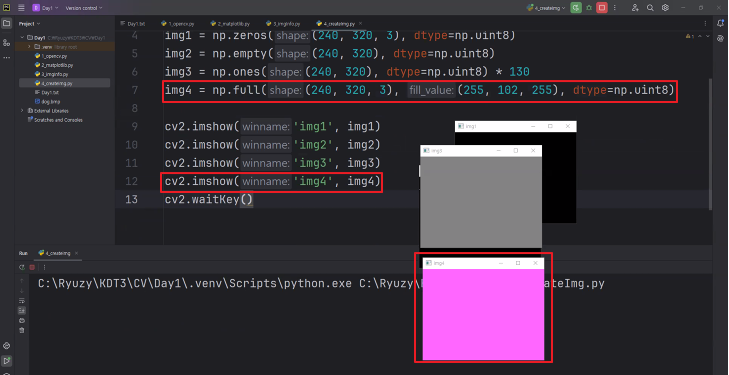The image size is (729, 375).
Task: Switch to Day1.txt editor tab
Action: pos(133,23)
